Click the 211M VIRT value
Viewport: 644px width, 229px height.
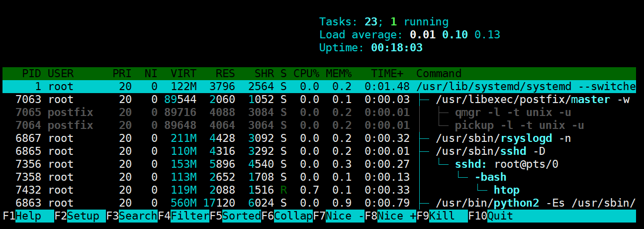click(184, 138)
